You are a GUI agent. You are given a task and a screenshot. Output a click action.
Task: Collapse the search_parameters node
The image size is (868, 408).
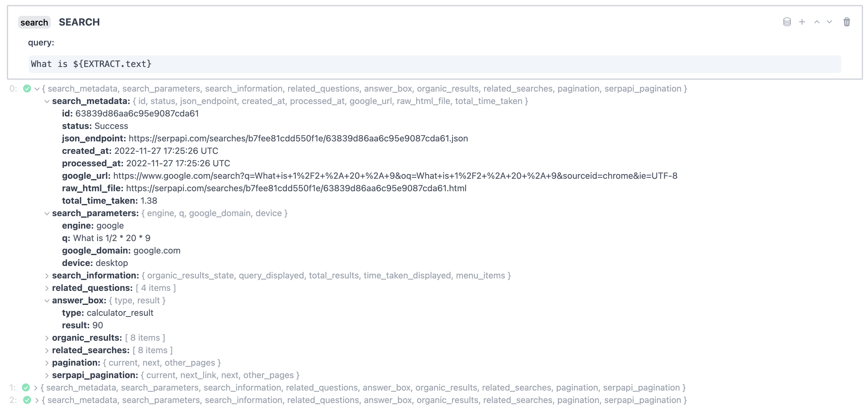coord(47,213)
